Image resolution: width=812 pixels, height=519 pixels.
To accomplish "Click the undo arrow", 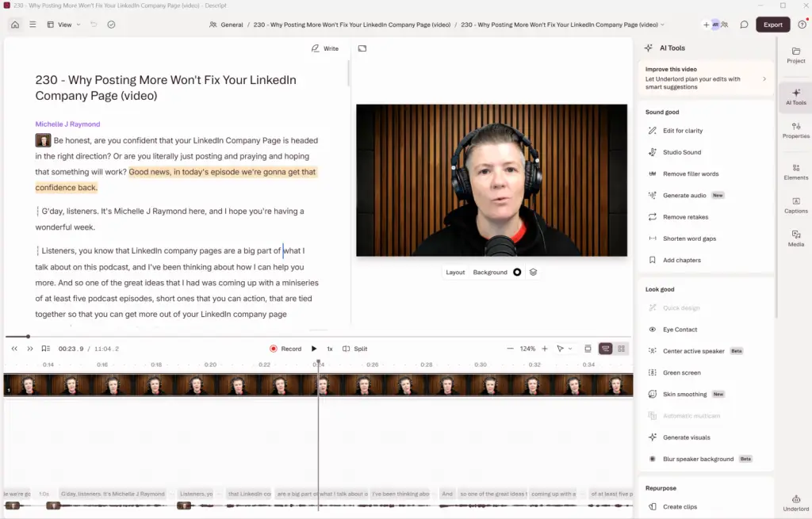I will pyautogui.click(x=94, y=25).
